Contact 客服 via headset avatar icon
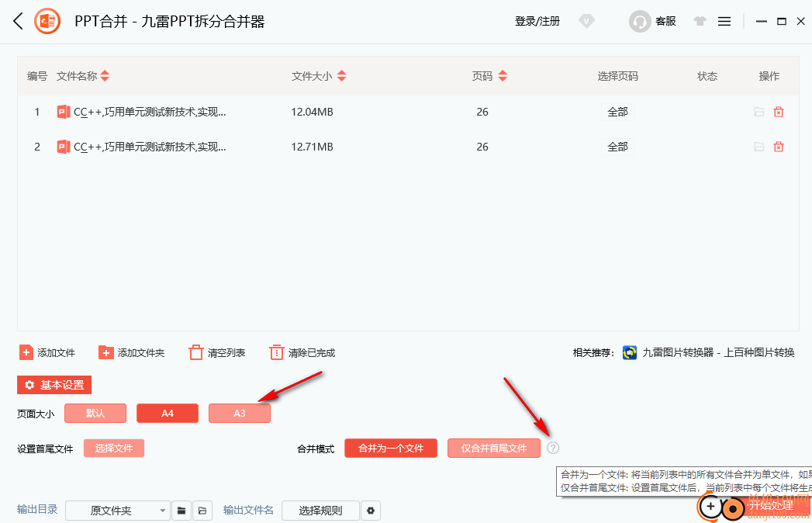The height and width of the screenshot is (523, 812). [x=640, y=21]
